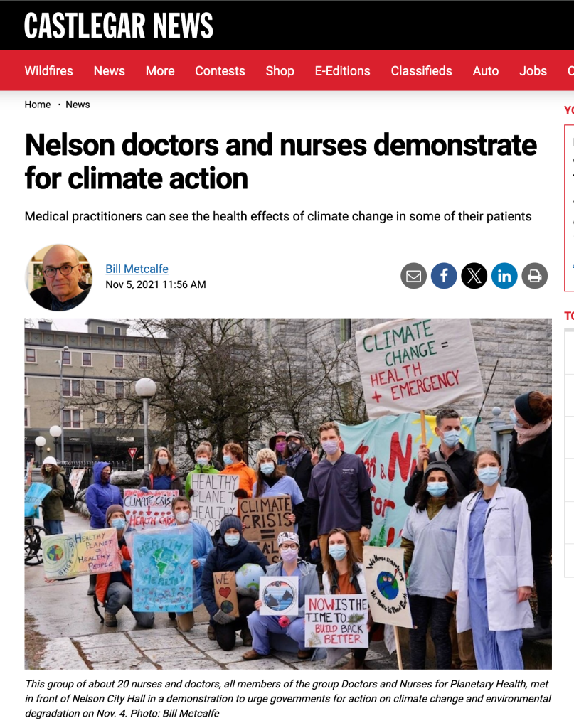
Task: Select News breadcrumb link
Action: tap(78, 105)
